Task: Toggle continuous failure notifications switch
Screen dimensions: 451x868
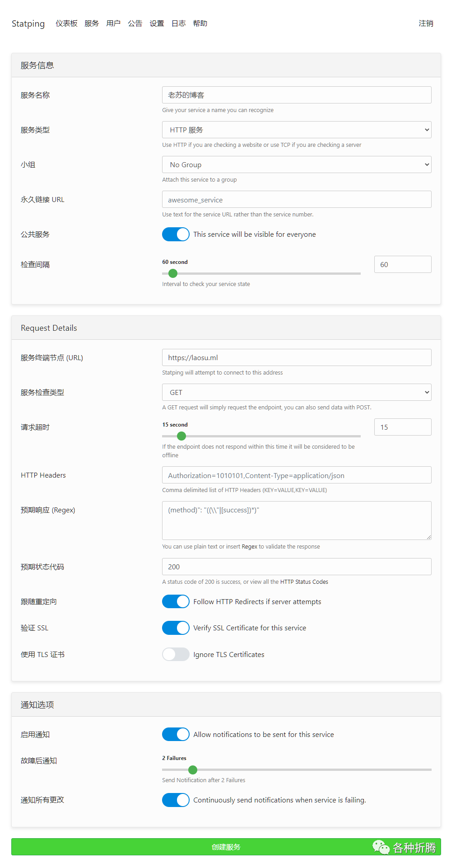Action: coord(176,800)
